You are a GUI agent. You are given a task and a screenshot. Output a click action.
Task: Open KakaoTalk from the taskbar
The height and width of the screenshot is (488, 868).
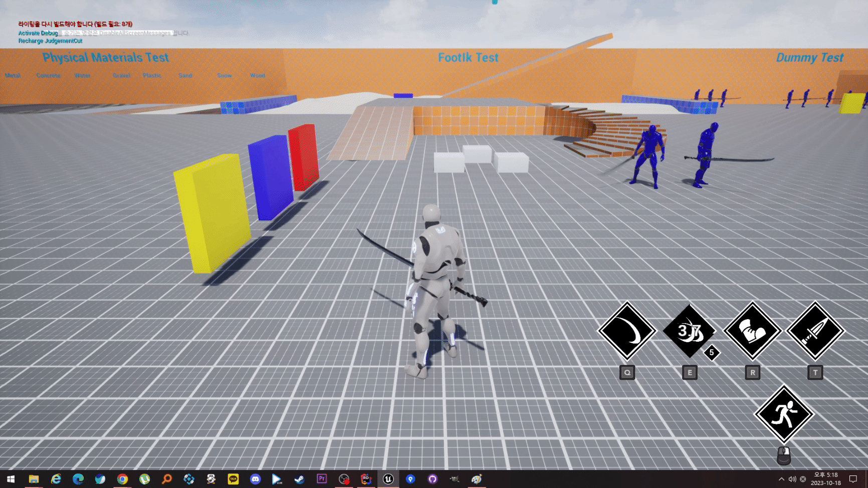[233, 479]
